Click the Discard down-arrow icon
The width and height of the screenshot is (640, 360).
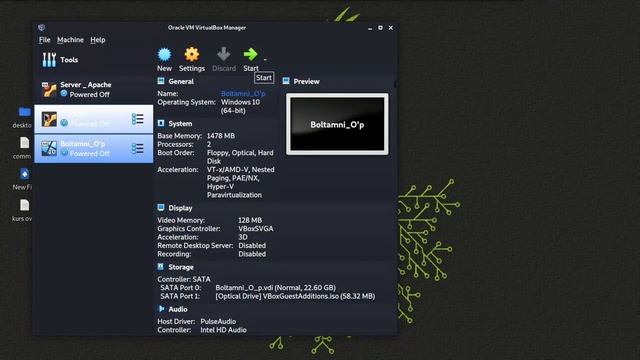[x=224, y=54]
